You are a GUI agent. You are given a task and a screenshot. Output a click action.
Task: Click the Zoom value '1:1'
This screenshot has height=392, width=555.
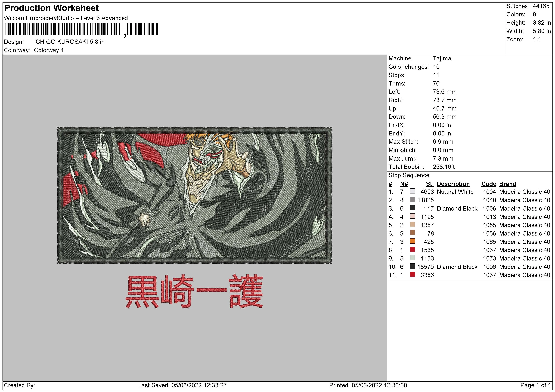tap(537, 39)
